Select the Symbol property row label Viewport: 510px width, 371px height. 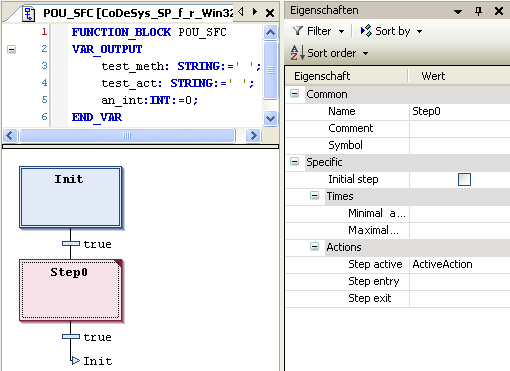tap(345, 145)
